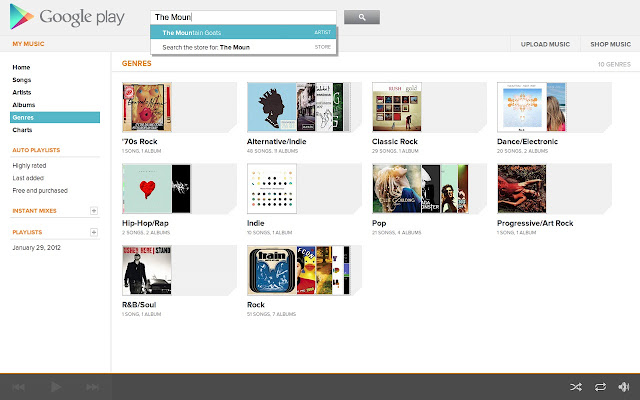Click the Pop title text

[379, 223]
